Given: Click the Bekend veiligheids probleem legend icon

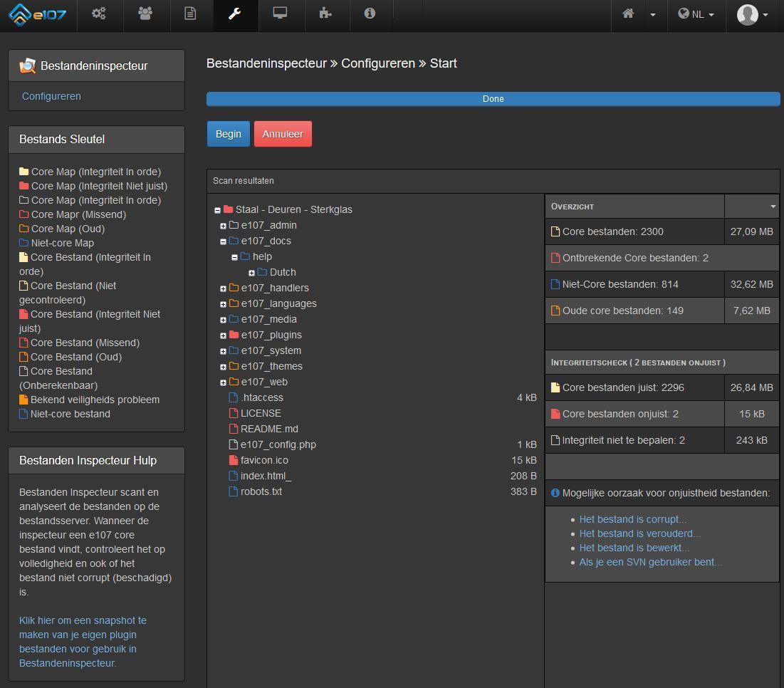Looking at the screenshot, I should [x=23, y=400].
